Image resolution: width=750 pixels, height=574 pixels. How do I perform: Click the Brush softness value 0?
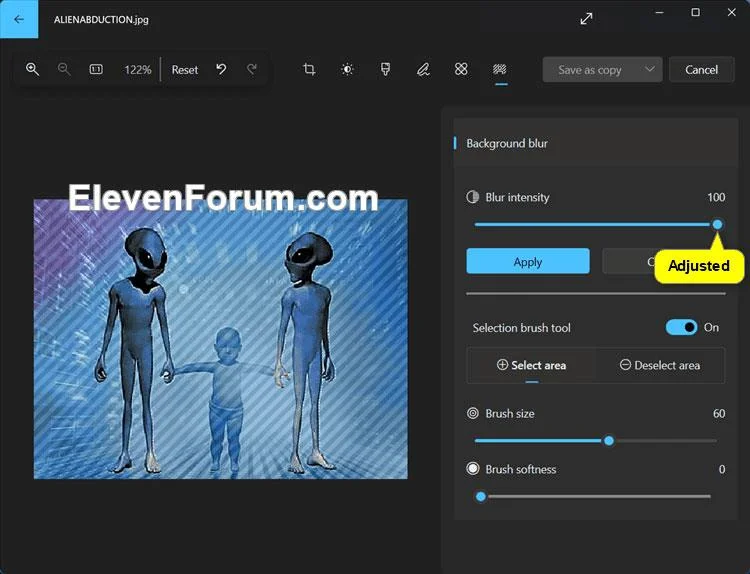pyautogui.click(x=722, y=469)
